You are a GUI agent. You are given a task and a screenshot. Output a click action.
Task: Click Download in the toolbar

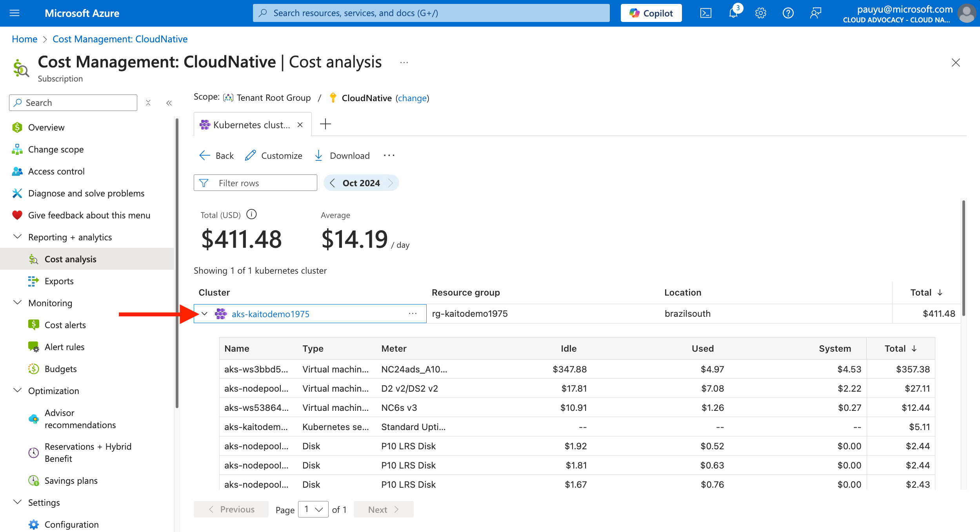click(342, 156)
